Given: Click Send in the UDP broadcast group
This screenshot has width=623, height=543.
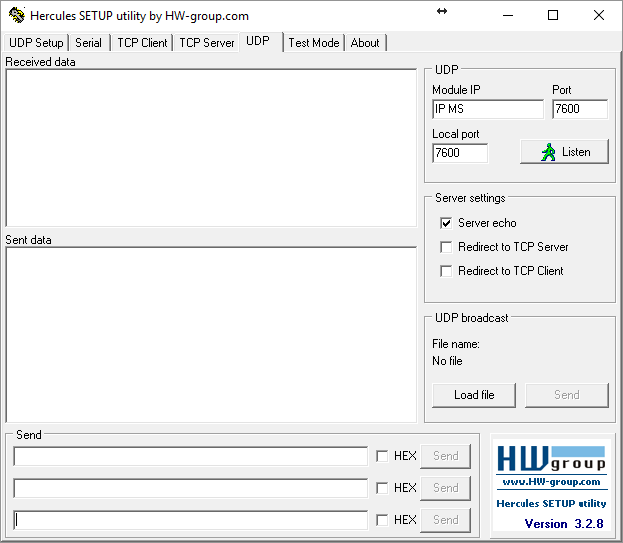Looking at the screenshot, I should coord(567,395).
